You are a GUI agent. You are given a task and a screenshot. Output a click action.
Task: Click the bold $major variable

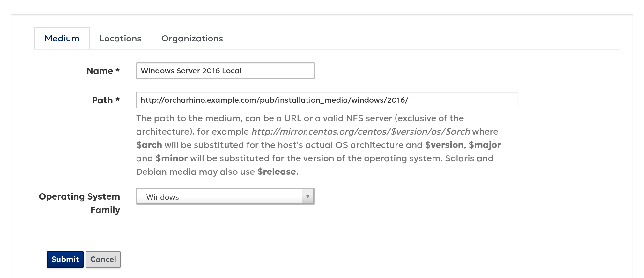(x=485, y=145)
